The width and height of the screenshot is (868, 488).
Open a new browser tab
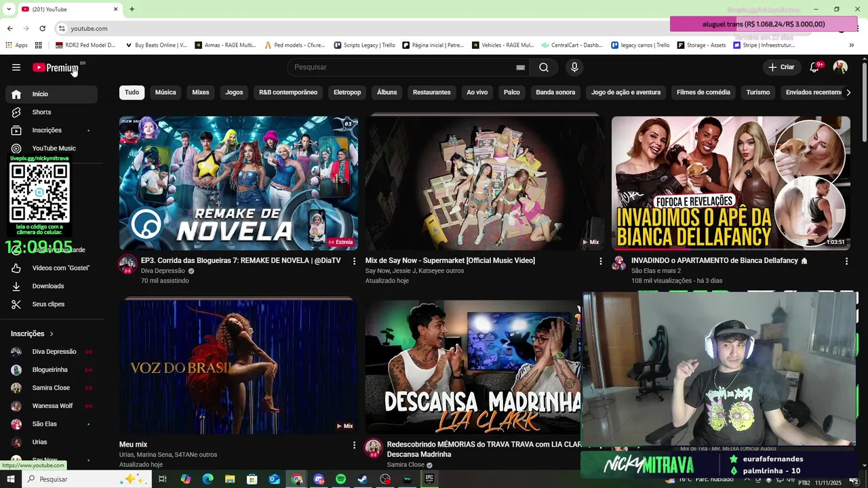click(132, 9)
